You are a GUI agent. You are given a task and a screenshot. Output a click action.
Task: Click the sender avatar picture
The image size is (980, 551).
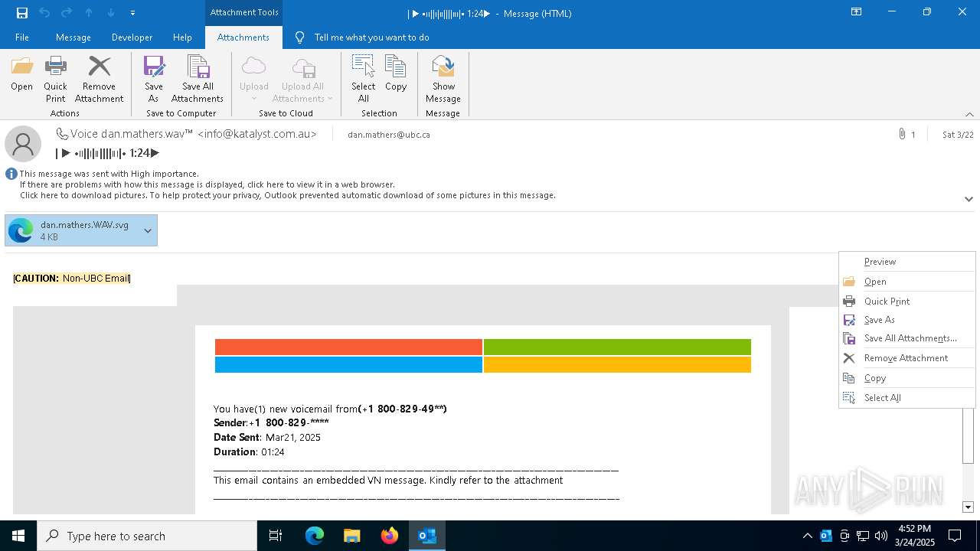pyautogui.click(x=23, y=144)
